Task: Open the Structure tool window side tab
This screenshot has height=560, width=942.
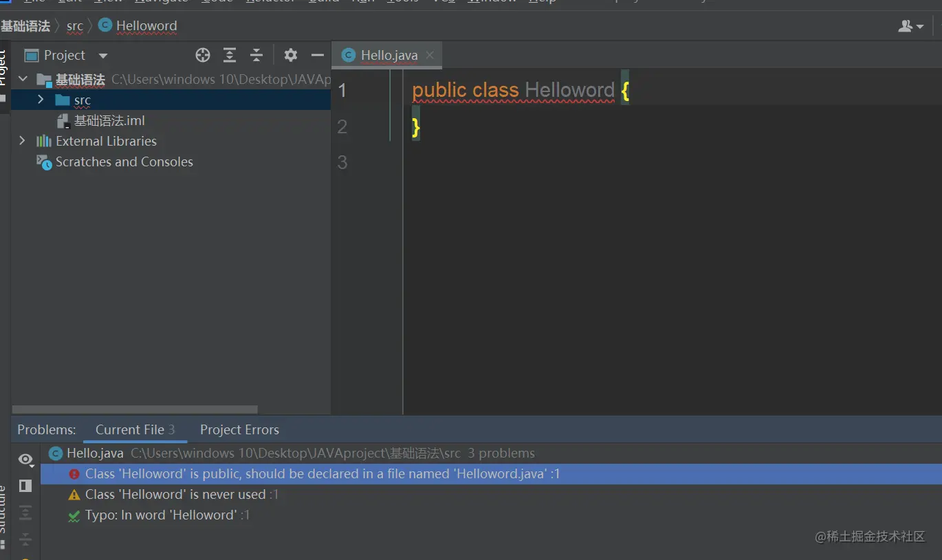Action: click(x=3, y=517)
